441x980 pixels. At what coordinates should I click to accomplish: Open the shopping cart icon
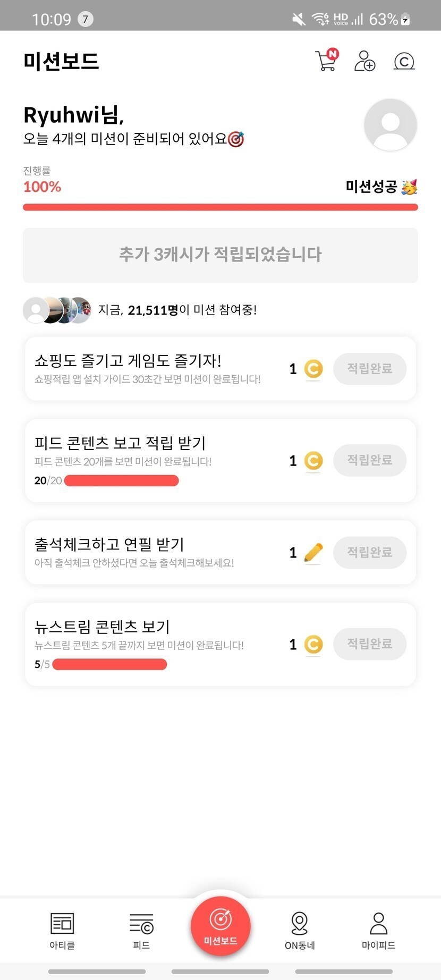point(326,61)
